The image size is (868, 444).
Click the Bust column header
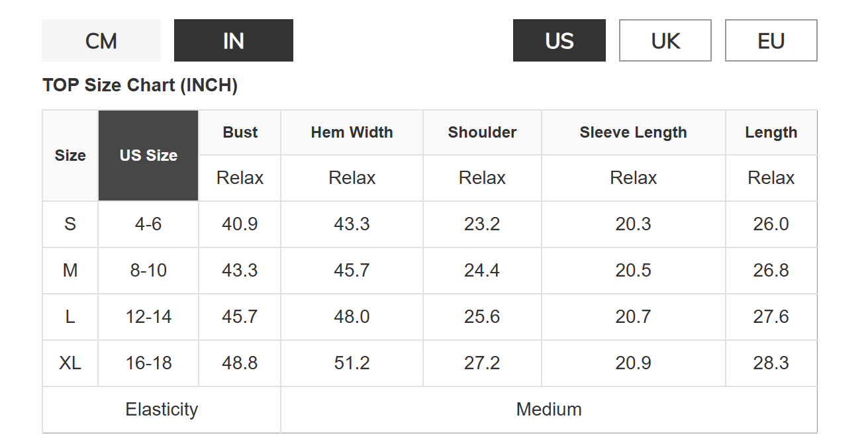pyautogui.click(x=240, y=132)
